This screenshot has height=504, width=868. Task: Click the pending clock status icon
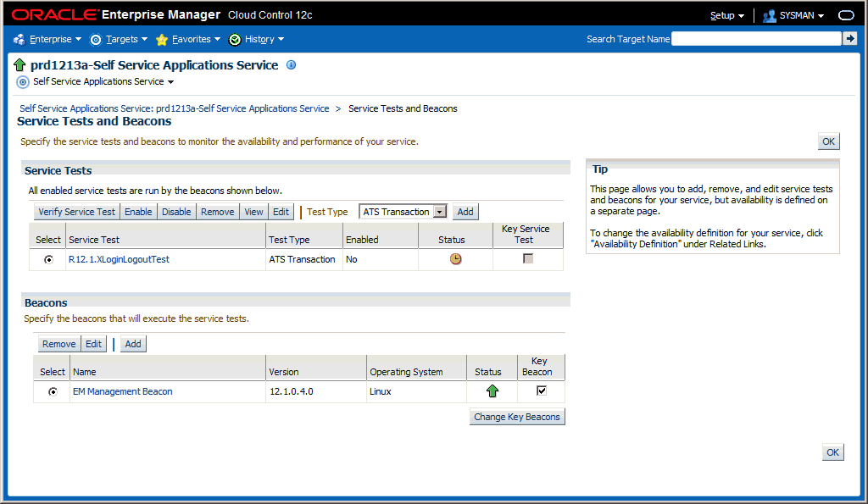click(455, 259)
